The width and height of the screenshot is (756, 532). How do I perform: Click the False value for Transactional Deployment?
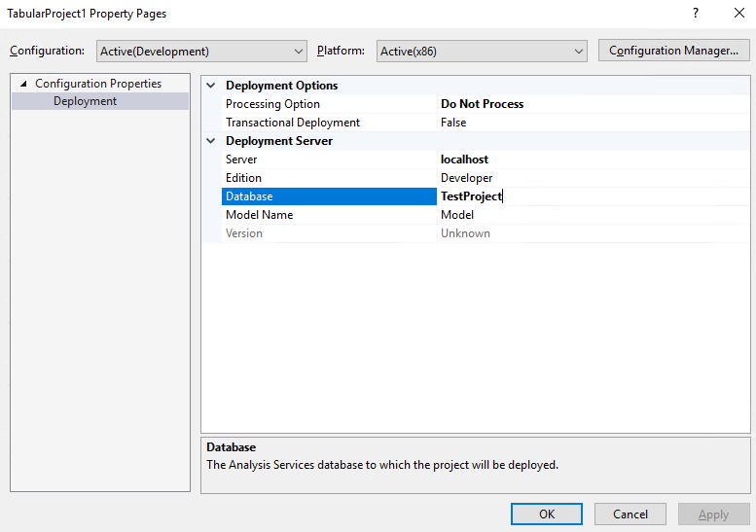453,123
